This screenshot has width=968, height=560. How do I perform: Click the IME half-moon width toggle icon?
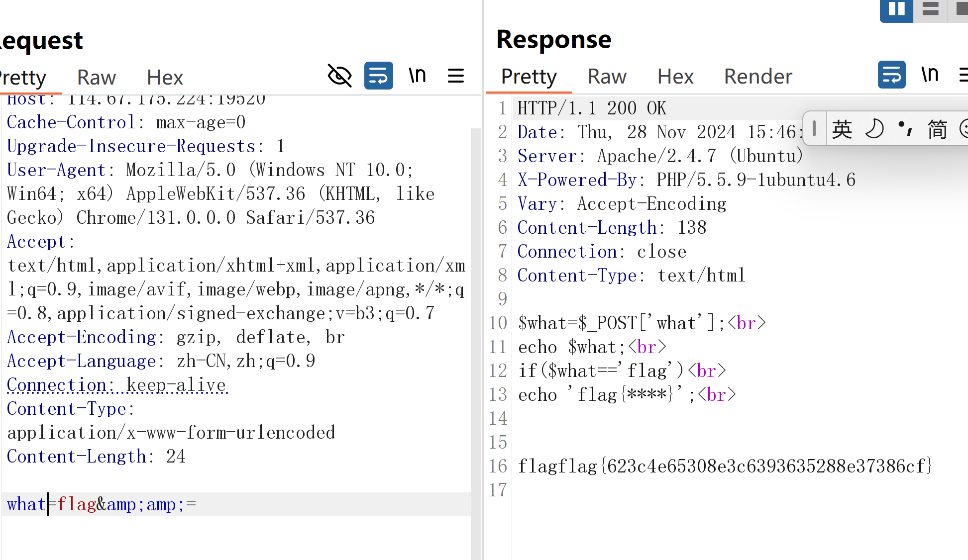(x=874, y=129)
